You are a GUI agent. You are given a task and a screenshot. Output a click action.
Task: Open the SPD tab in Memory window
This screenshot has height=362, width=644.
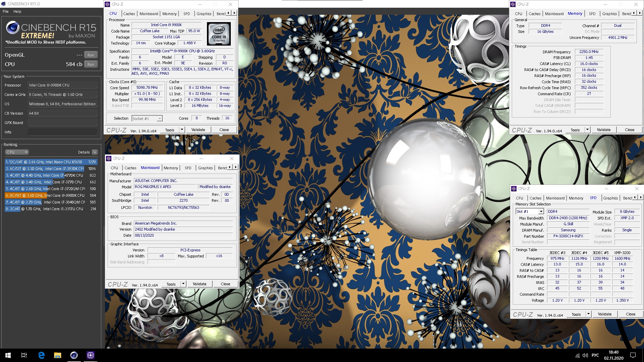[592, 14]
